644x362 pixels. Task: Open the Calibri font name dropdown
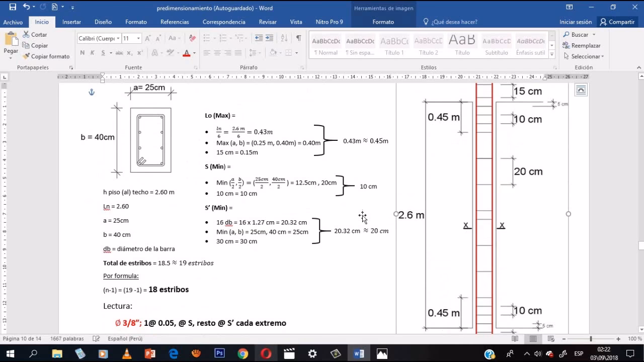tap(118, 38)
